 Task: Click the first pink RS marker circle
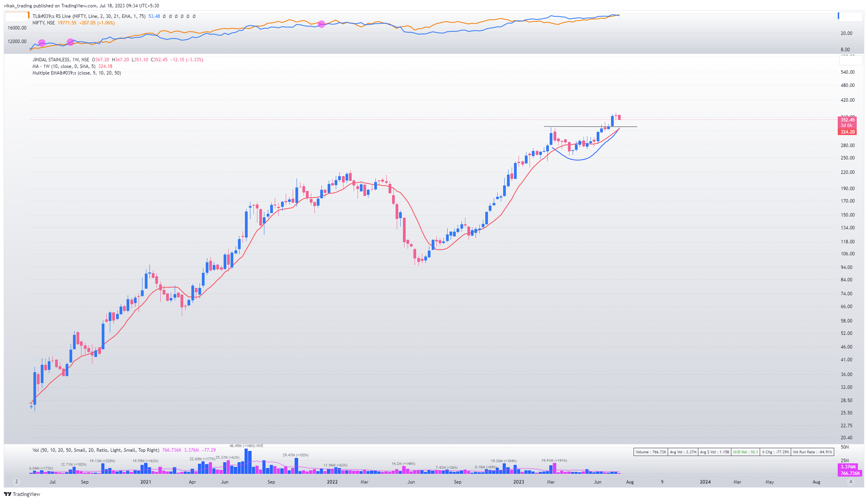pyautogui.click(x=42, y=43)
